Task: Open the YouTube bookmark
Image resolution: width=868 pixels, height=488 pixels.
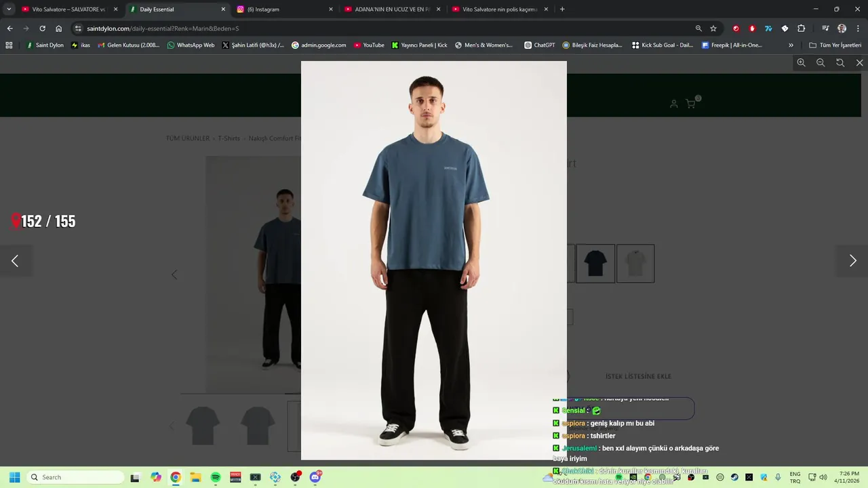Action: tap(368, 45)
